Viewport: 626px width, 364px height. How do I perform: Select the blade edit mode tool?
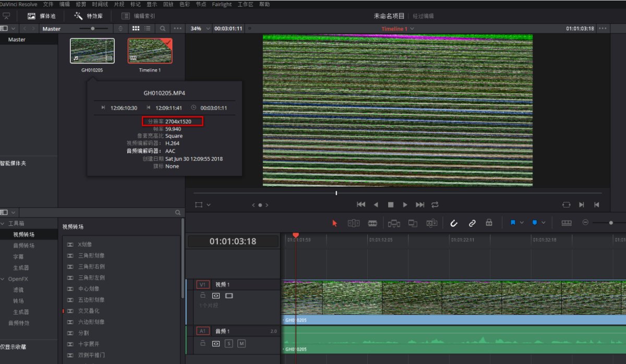372,223
